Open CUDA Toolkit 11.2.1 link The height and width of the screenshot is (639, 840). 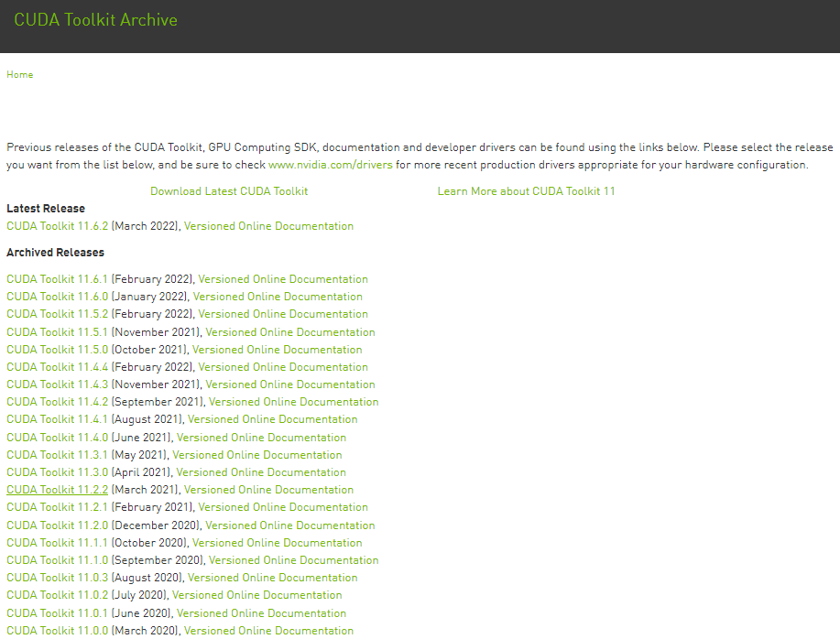click(x=58, y=507)
